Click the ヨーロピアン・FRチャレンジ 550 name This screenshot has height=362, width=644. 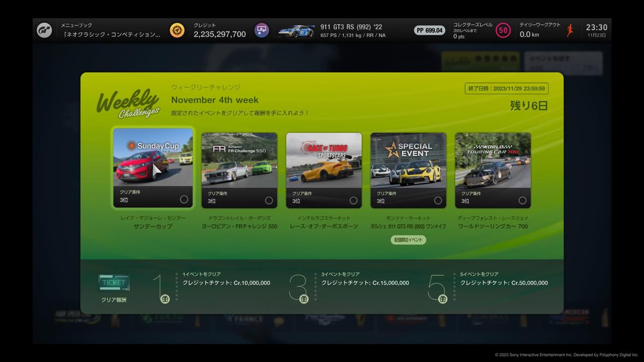click(239, 226)
